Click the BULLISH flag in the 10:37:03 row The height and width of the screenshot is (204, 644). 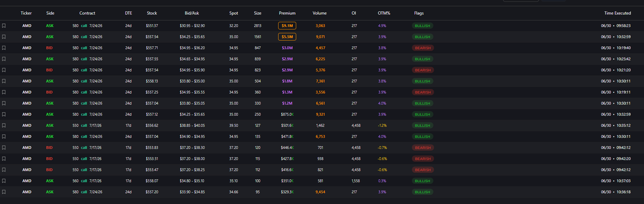pos(423,180)
